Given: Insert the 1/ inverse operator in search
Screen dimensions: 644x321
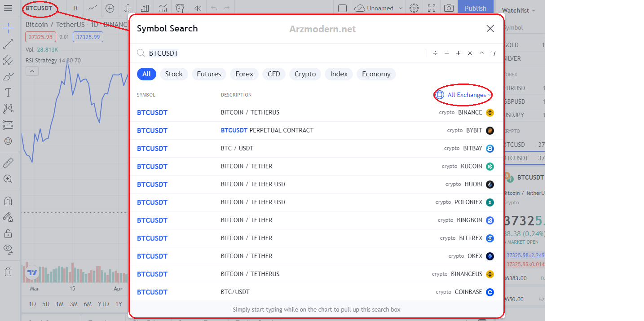Looking at the screenshot, I should (493, 53).
